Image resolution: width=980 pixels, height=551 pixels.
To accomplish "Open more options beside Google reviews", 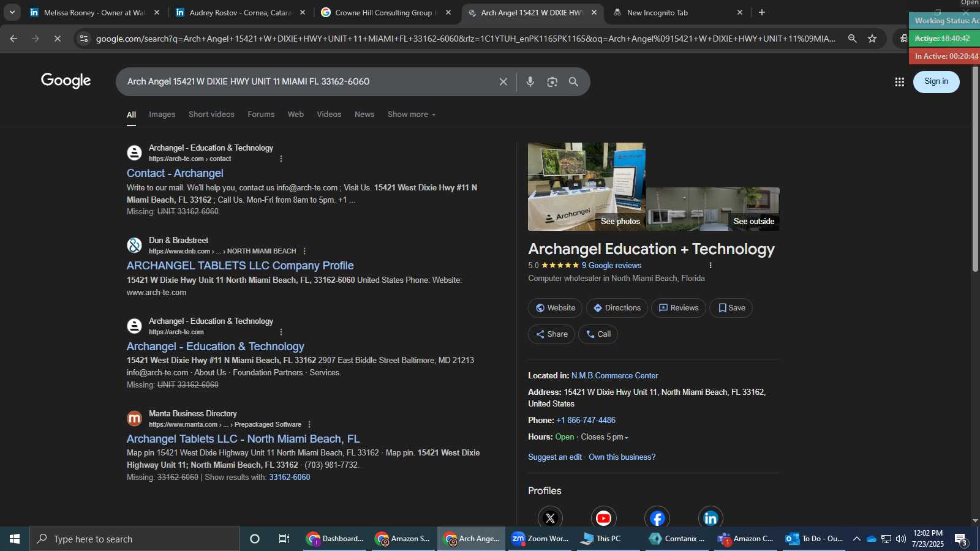I will 710,265.
